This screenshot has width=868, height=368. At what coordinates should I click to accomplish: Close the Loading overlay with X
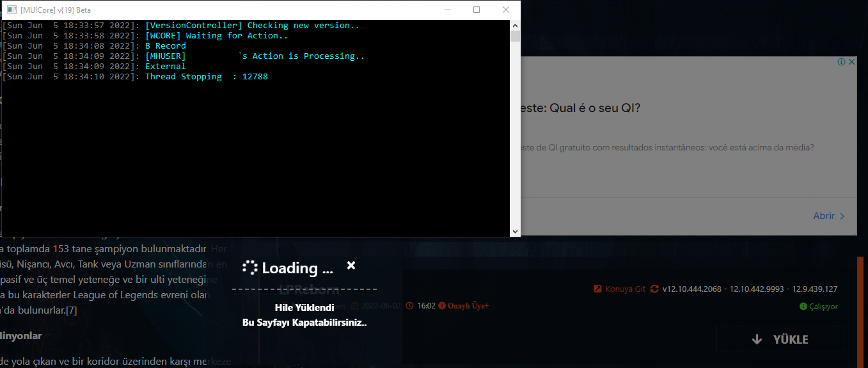pos(351,266)
